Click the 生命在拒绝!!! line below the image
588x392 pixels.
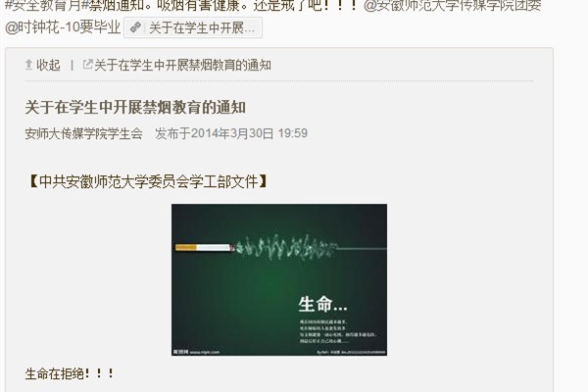(x=70, y=373)
